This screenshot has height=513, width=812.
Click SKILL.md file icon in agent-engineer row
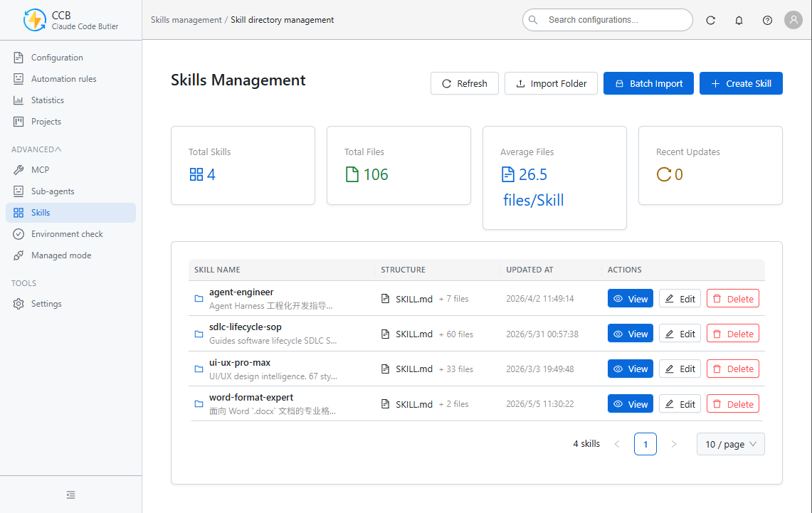pyautogui.click(x=385, y=299)
